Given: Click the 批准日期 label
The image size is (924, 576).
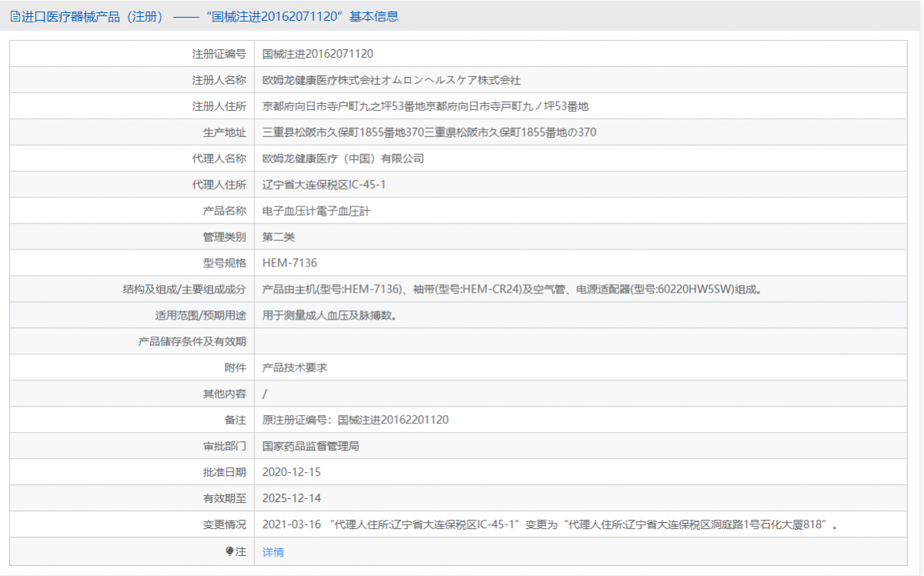Looking at the screenshot, I should pos(225,473).
